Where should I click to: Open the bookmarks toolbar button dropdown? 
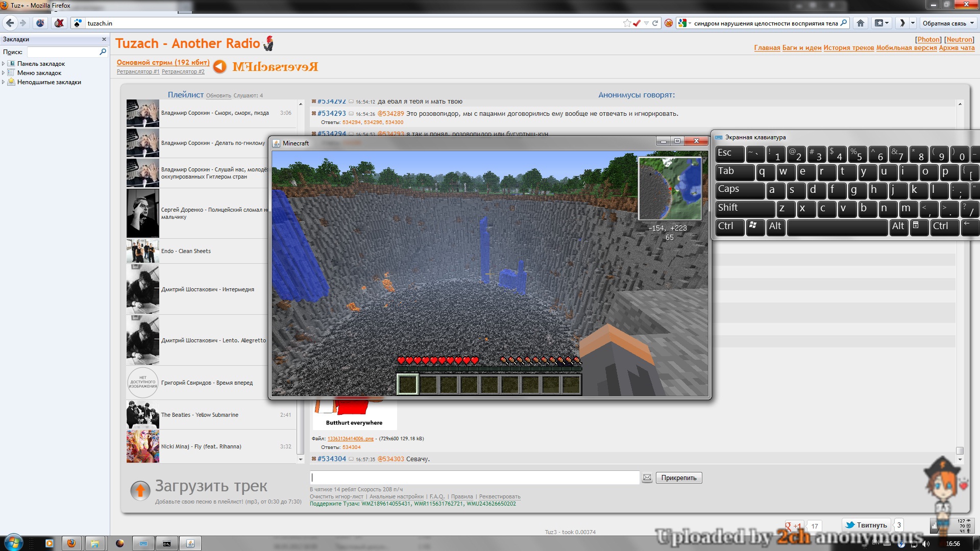881,23
